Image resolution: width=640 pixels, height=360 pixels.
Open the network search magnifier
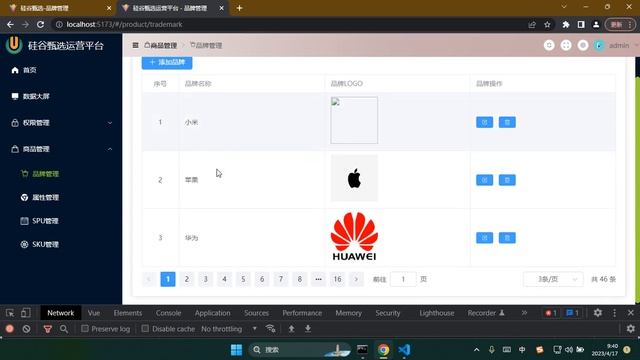click(64, 329)
